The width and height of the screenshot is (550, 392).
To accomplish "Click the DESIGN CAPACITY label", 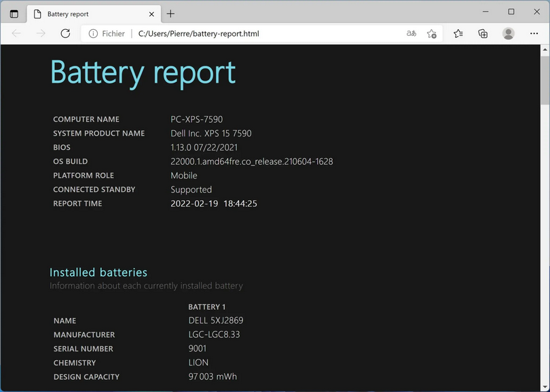I will pyautogui.click(x=86, y=377).
